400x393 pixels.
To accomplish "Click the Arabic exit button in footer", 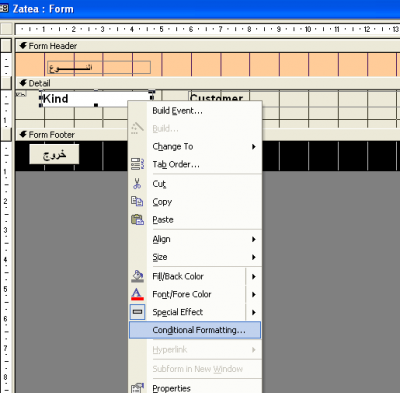I will (54, 154).
